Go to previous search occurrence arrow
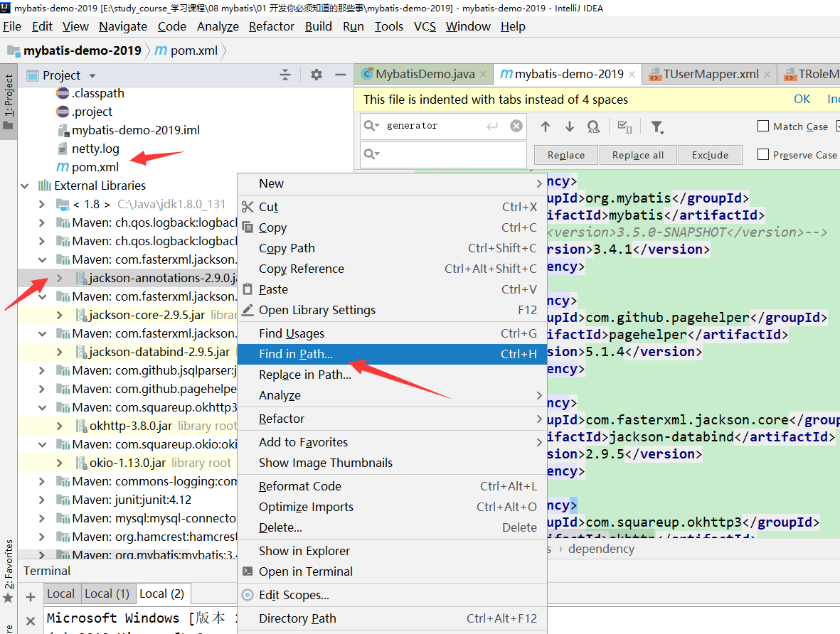This screenshot has height=634, width=840. [x=546, y=127]
